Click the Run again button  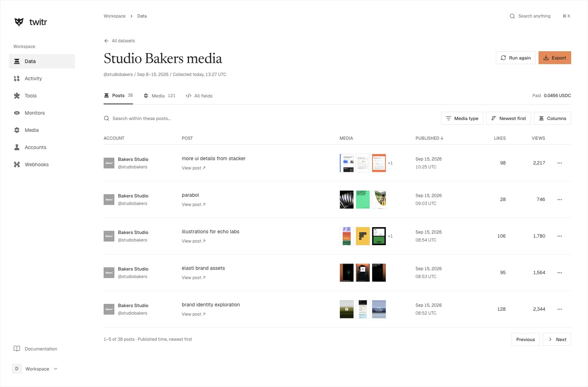(x=516, y=58)
